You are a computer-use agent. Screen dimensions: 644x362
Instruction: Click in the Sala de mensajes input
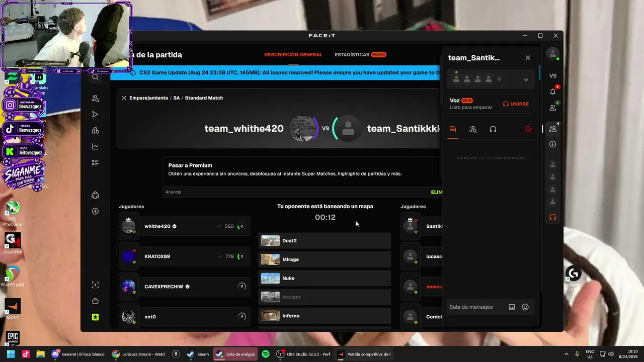tap(476, 307)
